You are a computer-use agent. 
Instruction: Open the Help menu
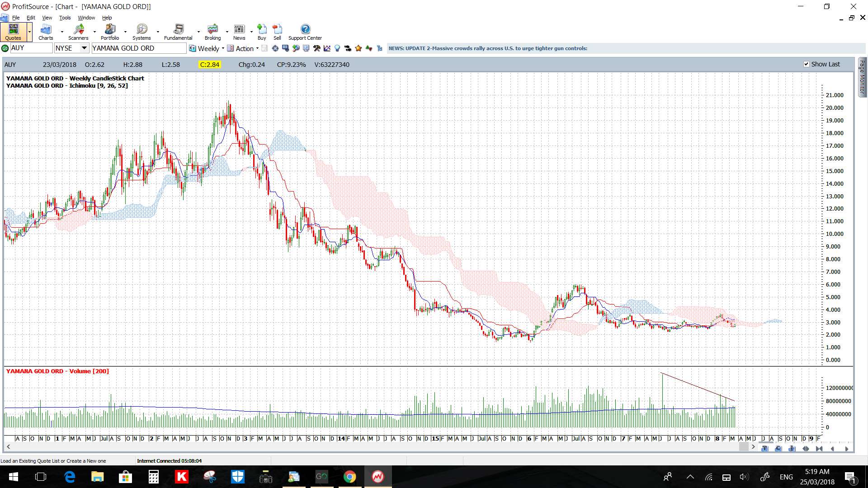coord(107,18)
